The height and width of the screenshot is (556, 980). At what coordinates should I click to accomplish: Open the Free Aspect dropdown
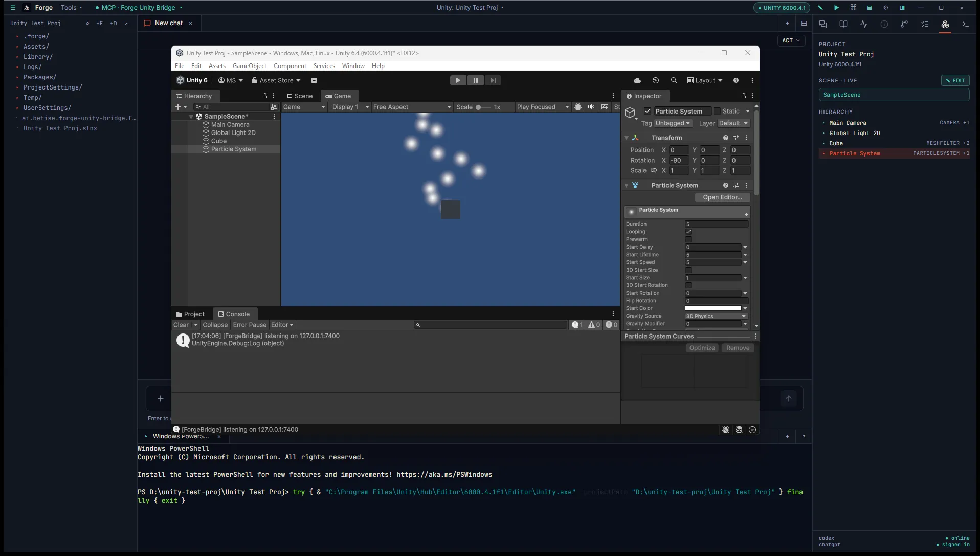coord(412,107)
